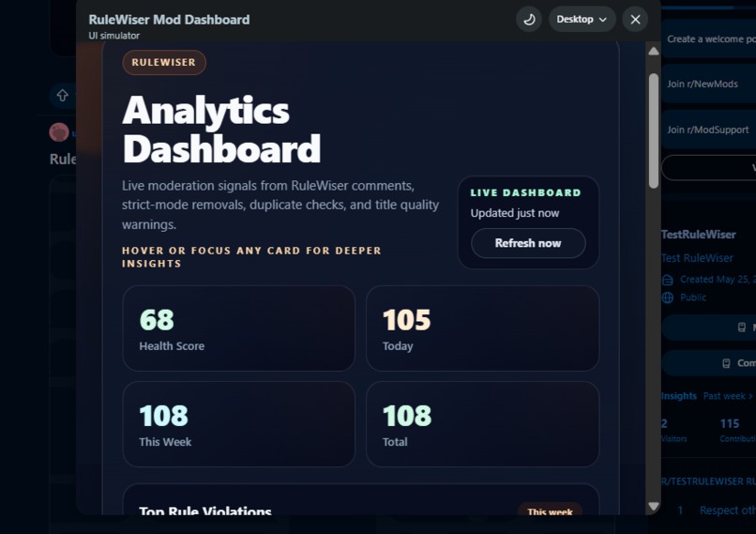Image resolution: width=756 pixels, height=534 pixels.
Task: Open the Insights link in the sidebar
Action: [x=679, y=396]
